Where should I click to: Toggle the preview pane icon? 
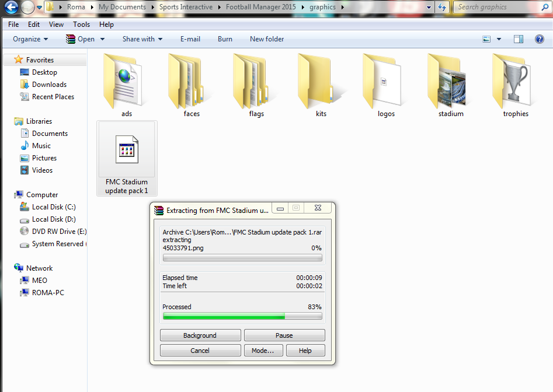click(x=519, y=39)
